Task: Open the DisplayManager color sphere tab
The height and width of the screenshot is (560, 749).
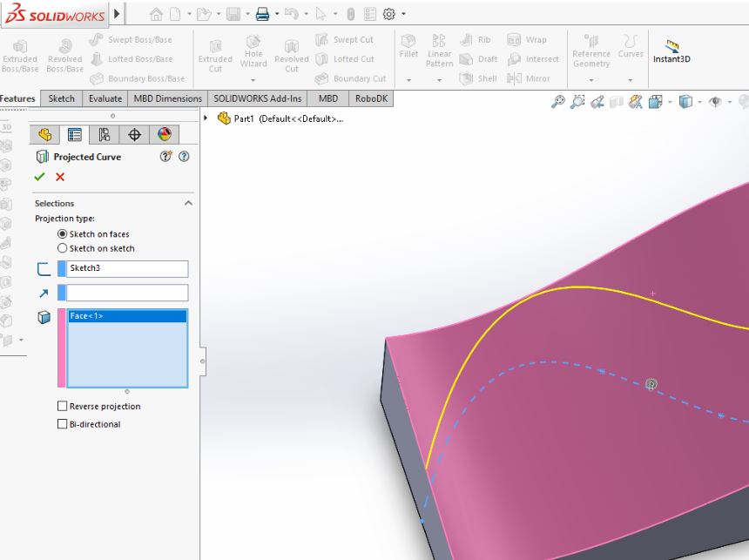Action: pos(163,134)
